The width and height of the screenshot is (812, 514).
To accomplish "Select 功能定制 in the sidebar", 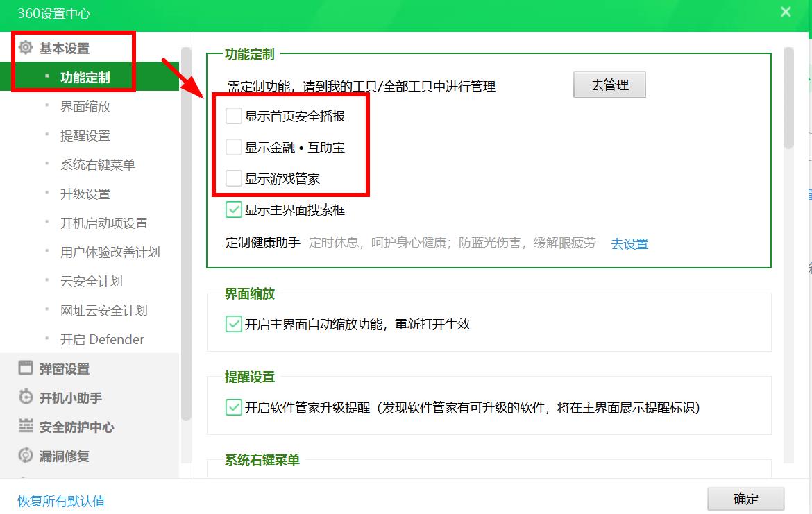I will (90, 77).
